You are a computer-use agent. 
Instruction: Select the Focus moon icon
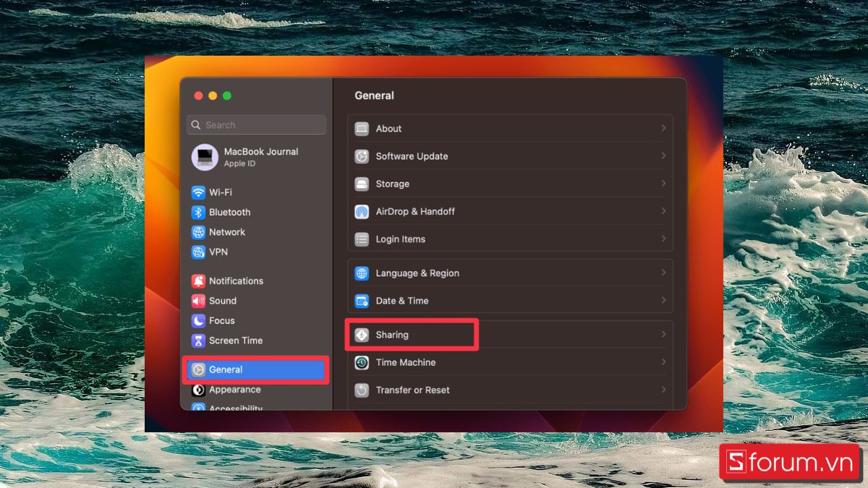[x=198, y=320]
